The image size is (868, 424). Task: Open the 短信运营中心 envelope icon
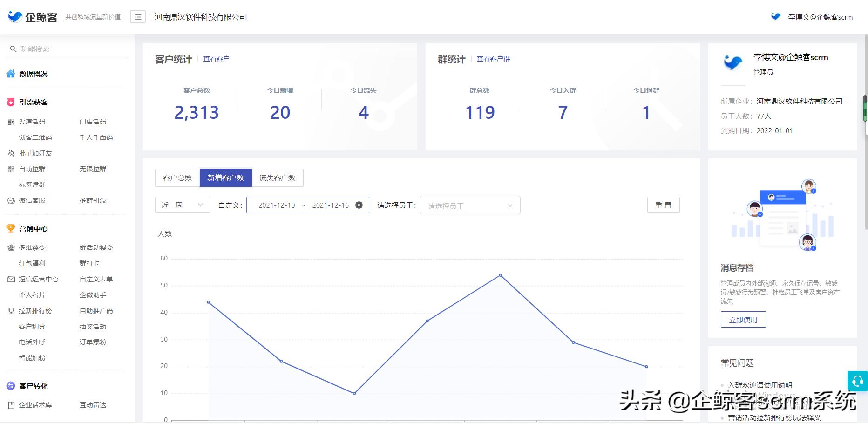[10, 279]
